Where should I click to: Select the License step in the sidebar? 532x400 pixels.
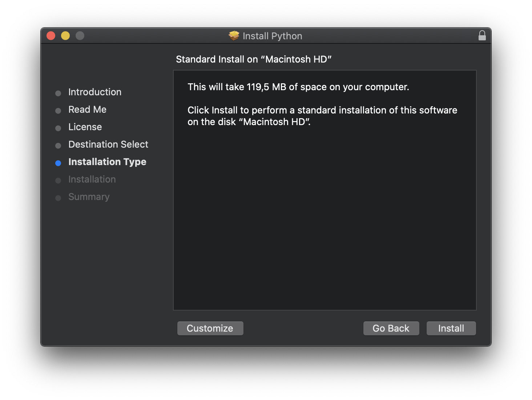point(85,127)
